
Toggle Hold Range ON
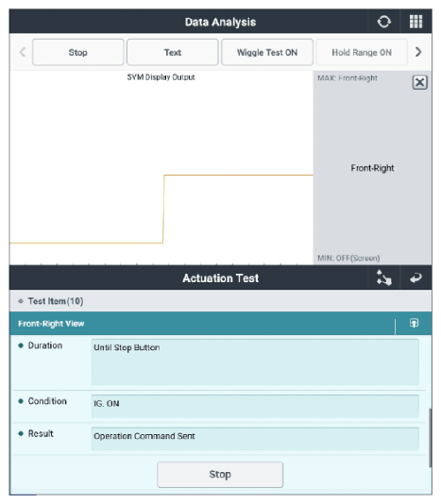362,53
